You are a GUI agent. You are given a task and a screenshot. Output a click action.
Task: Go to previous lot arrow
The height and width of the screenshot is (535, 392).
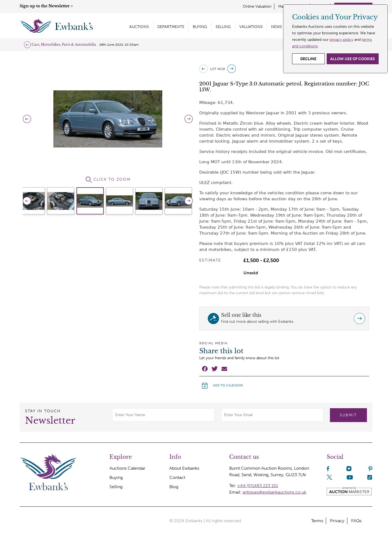click(203, 69)
